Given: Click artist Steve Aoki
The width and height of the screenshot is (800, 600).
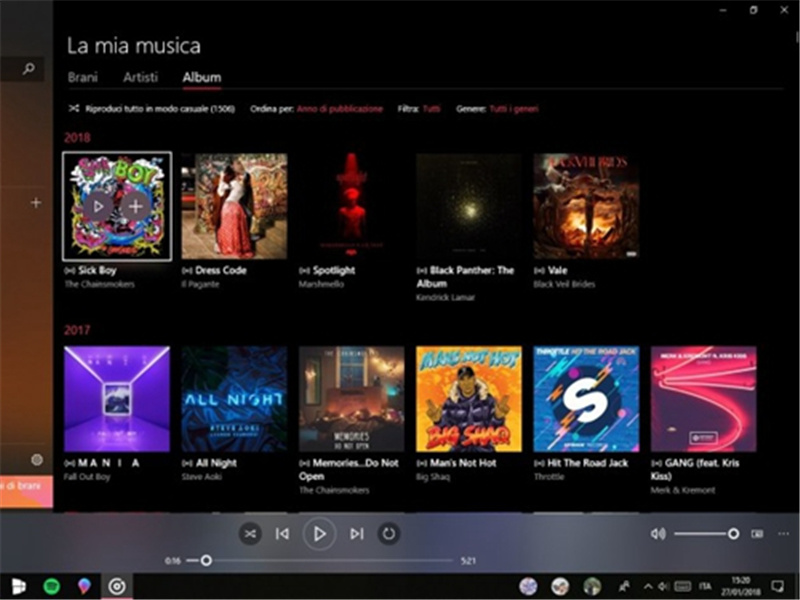Looking at the screenshot, I should click(x=202, y=477).
